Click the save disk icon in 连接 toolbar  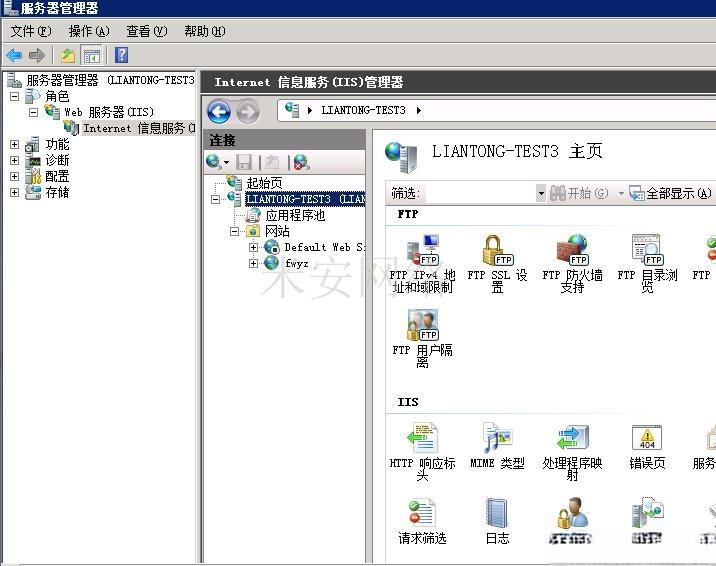click(x=244, y=162)
